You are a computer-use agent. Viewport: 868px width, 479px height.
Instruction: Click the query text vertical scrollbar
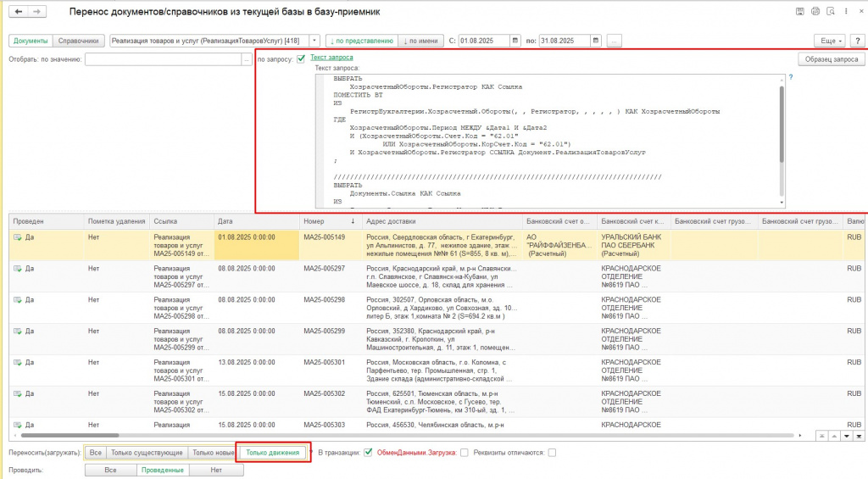coord(782,124)
